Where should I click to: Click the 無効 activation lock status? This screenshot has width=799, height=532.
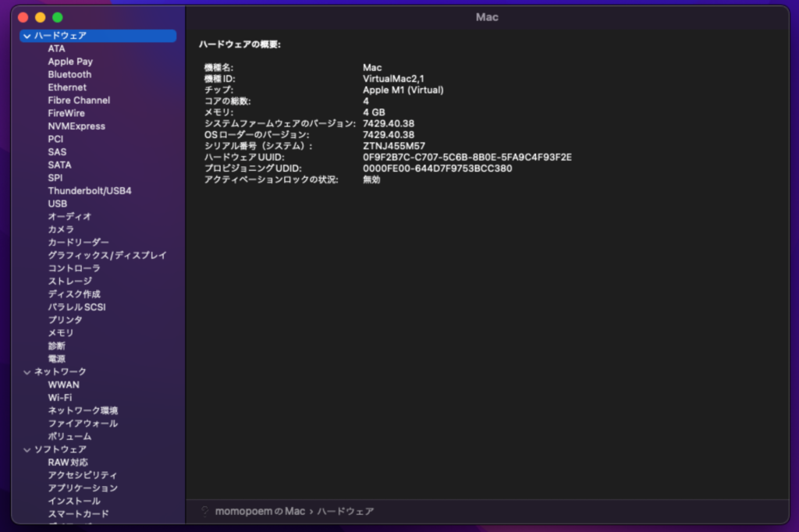pos(371,180)
